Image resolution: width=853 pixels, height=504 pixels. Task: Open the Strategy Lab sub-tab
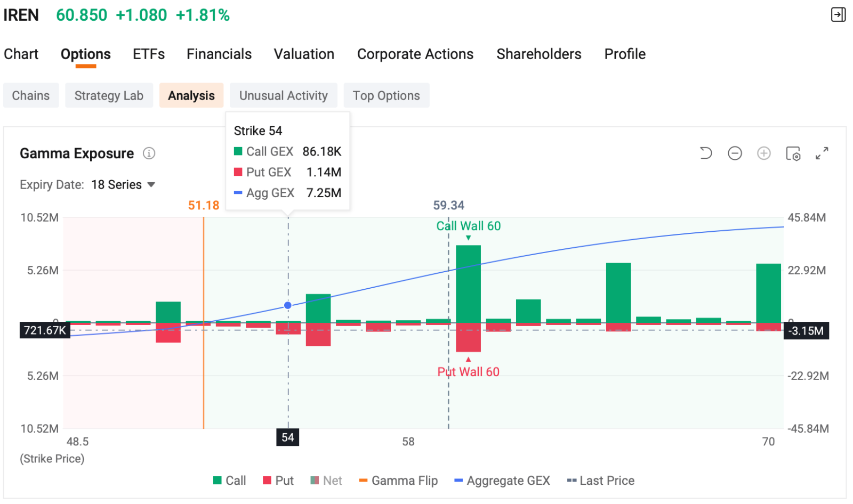(109, 95)
